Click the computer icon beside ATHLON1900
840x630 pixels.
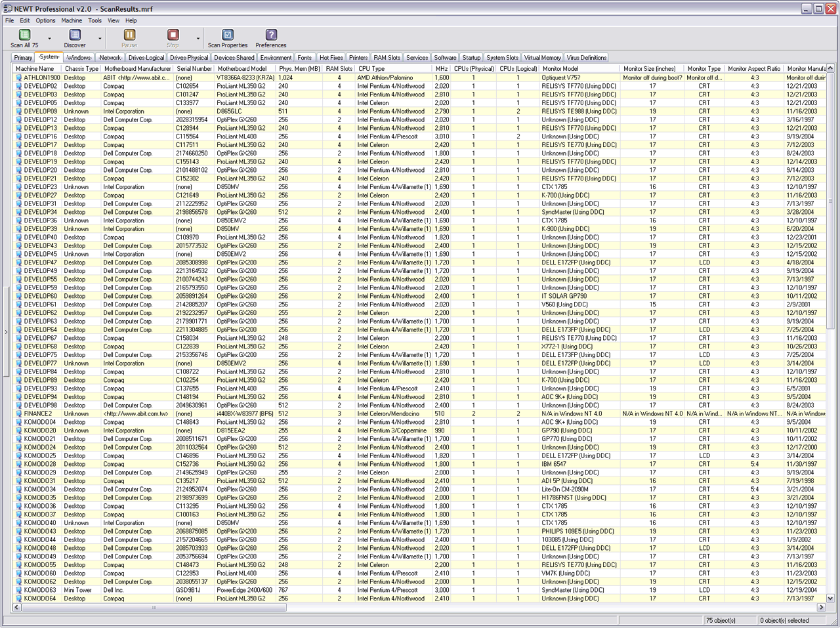point(19,77)
